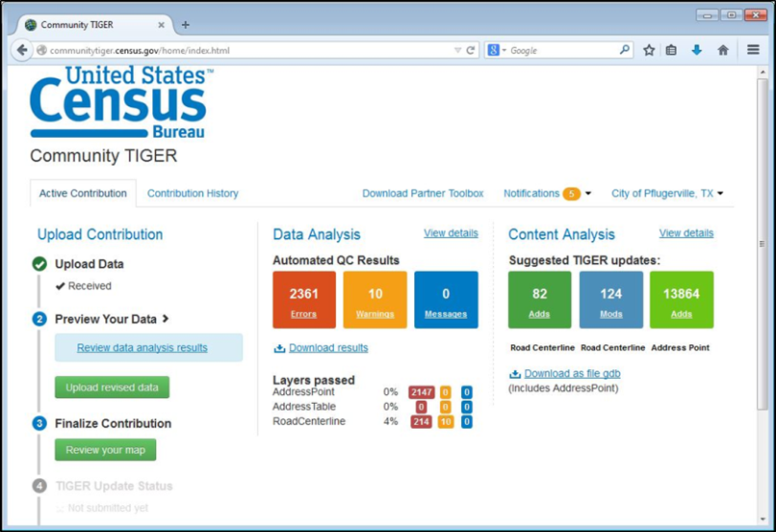Click Download as file gdb link

(x=572, y=373)
